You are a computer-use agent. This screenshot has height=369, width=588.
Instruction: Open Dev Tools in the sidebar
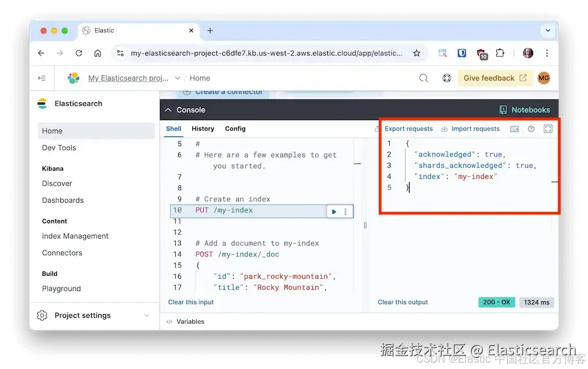pos(59,148)
